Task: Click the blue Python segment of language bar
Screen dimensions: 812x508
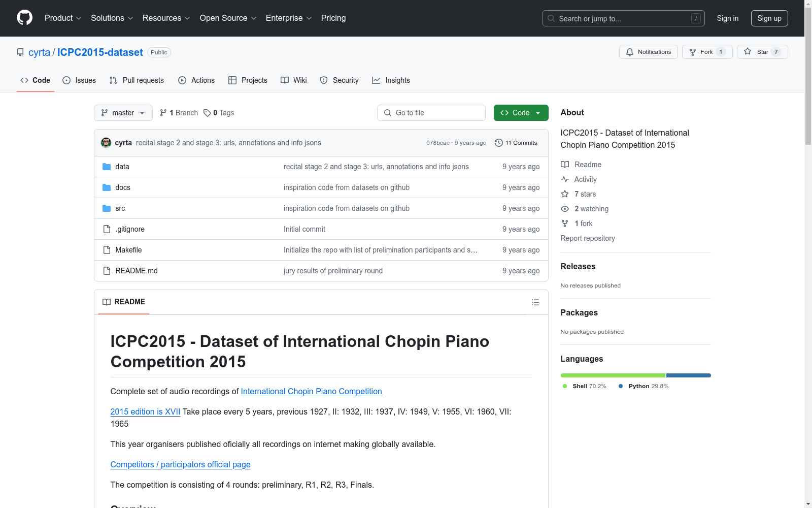Action: click(x=689, y=375)
